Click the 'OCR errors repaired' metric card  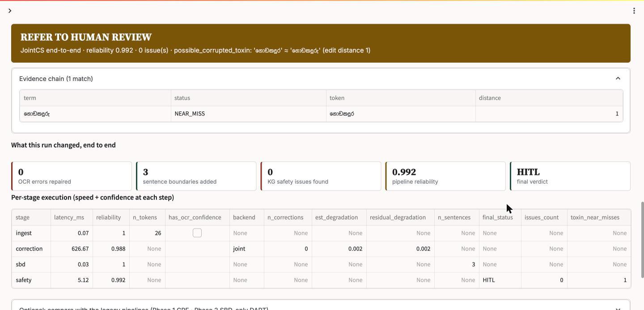pyautogui.click(x=72, y=176)
